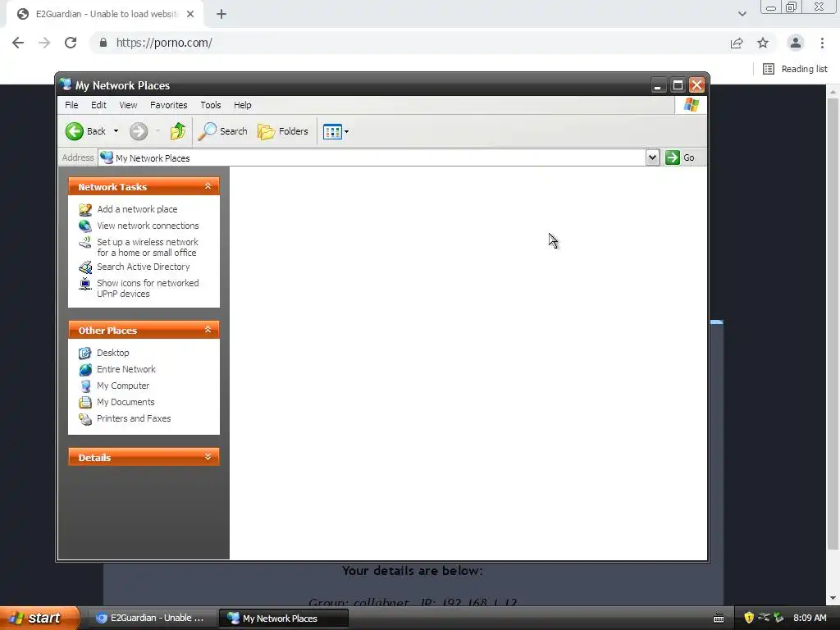Collapse the Network Tasks panel
840x630 pixels.
tap(208, 186)
